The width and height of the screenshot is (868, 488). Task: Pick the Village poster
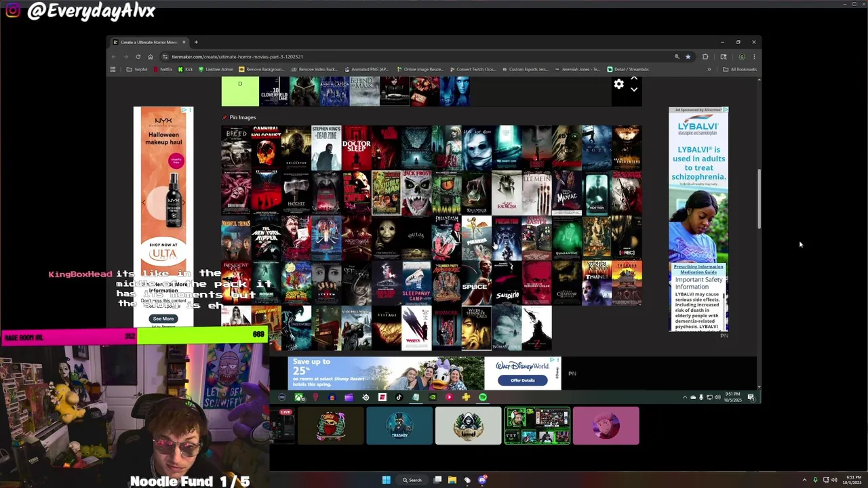point(387,329)
